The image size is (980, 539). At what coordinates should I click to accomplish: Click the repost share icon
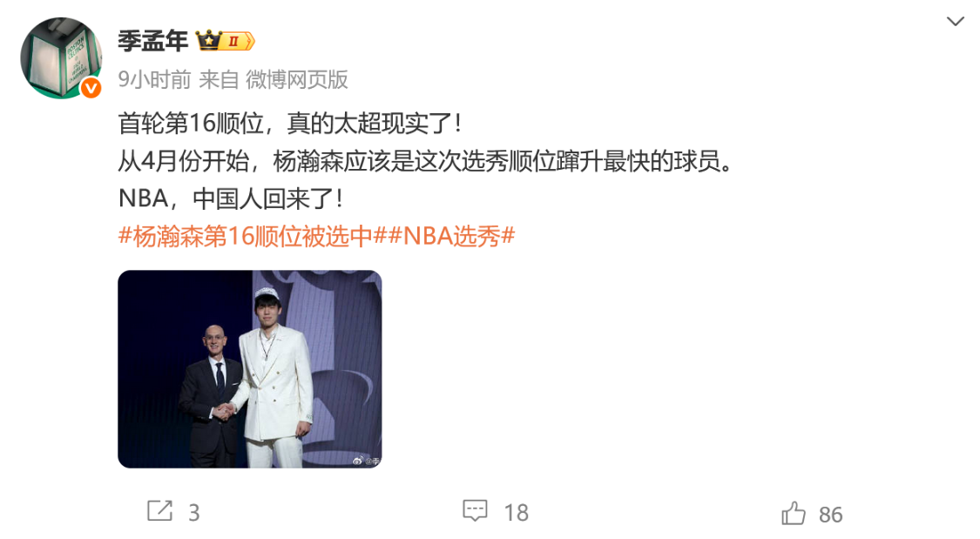[x=160, y=511]
